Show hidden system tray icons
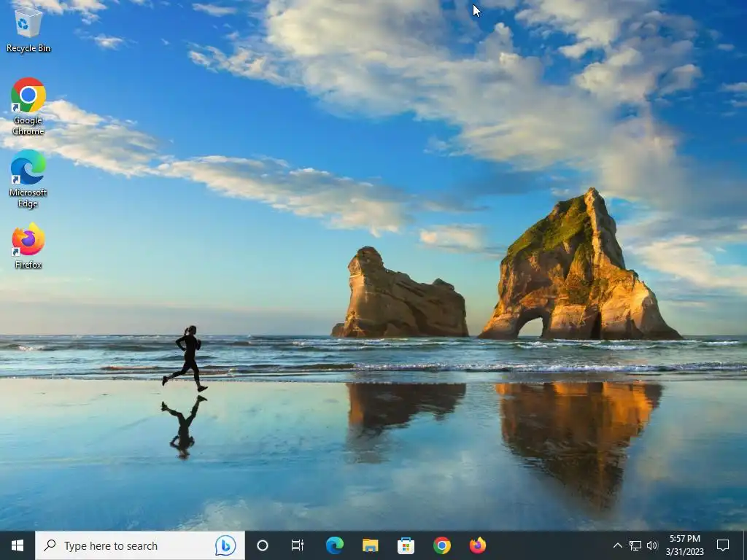Screen dimensions: 747x560 pos(617,545)
